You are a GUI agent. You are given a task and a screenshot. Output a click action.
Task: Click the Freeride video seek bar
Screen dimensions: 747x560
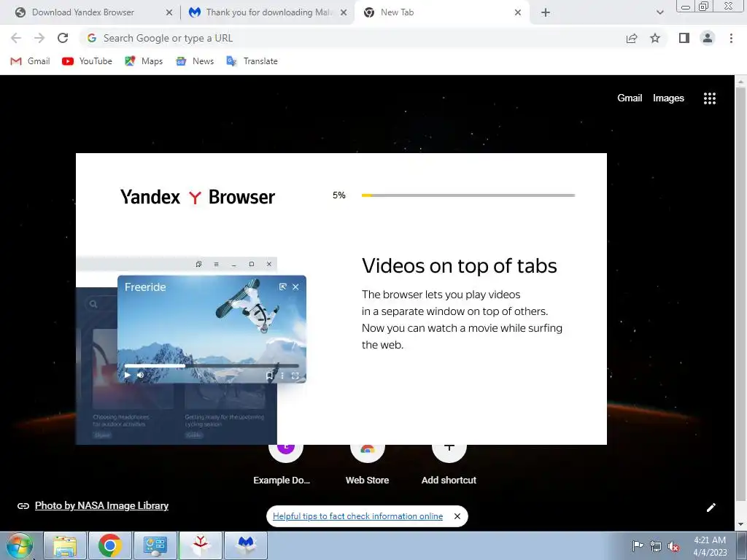pos(212,366)
